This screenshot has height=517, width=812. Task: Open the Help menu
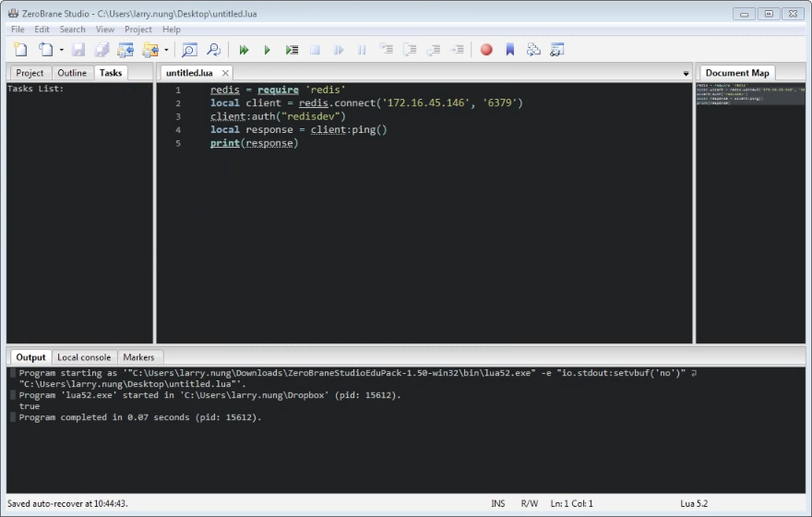(172, 30)
